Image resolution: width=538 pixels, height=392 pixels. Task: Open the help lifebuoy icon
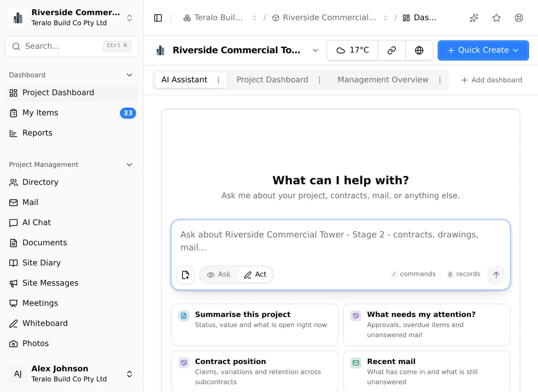click(519, 18)
